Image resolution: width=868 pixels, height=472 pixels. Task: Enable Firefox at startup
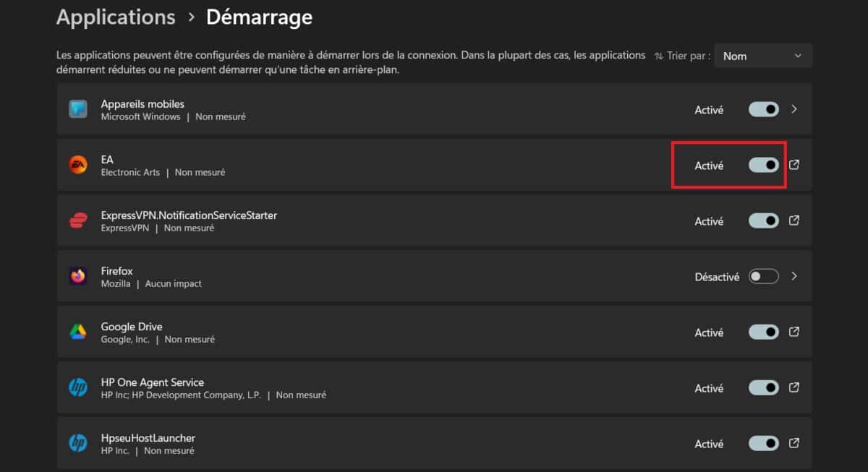tap(763, 276)
